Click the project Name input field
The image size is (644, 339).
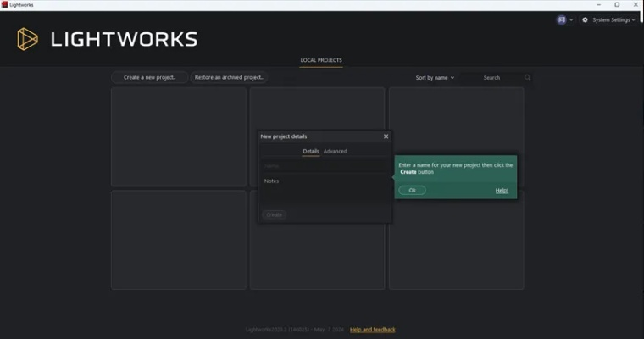tap(325, 166)
